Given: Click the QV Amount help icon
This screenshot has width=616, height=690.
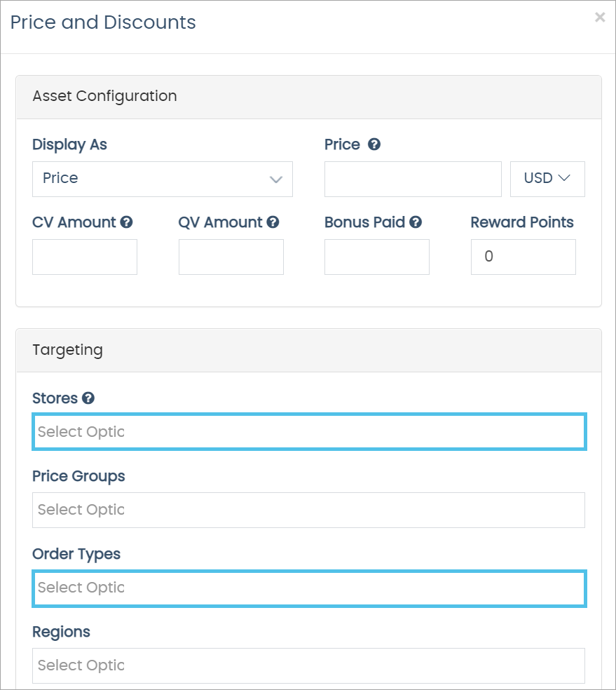Looking at the screenshot, I should pyautogui.click(x=273, y=222).
